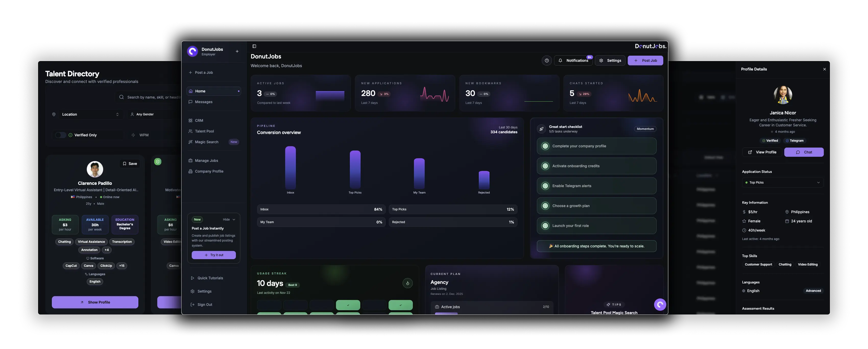Save Clarence Padillo's profile with bookmark button
Viewport: 868px width, 349px height.
pyautogui.click(x=130, y=164)
